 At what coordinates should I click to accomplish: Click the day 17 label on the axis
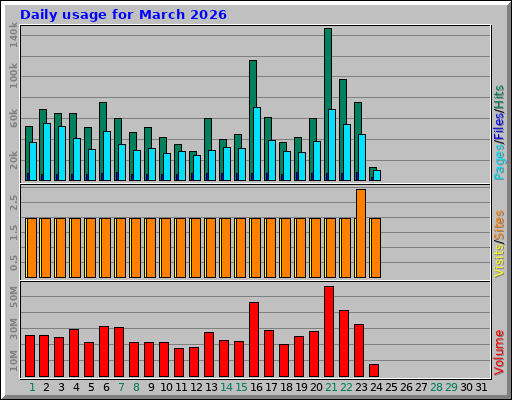(x=271, y=387)
